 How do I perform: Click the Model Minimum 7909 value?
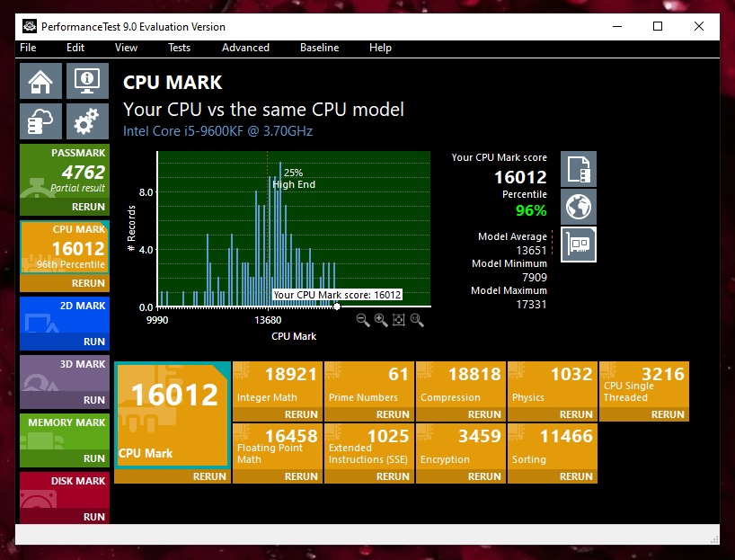(535, 277)
